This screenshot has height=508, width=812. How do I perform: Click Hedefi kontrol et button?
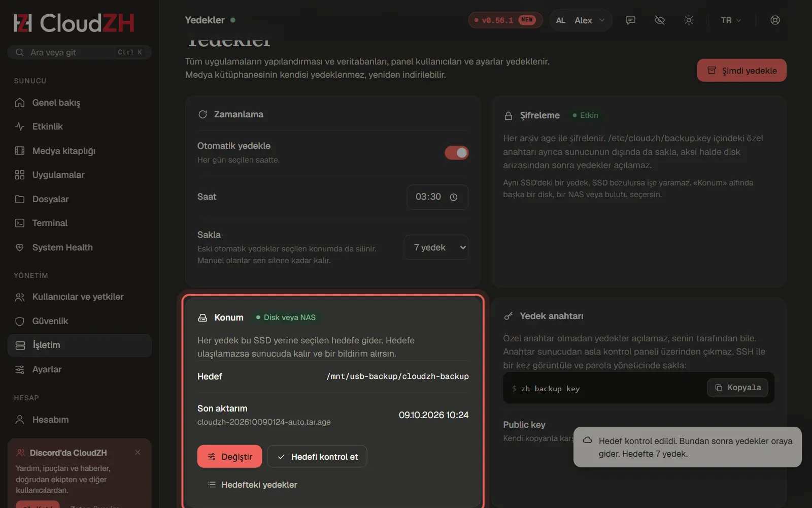(x=317, y=457)
